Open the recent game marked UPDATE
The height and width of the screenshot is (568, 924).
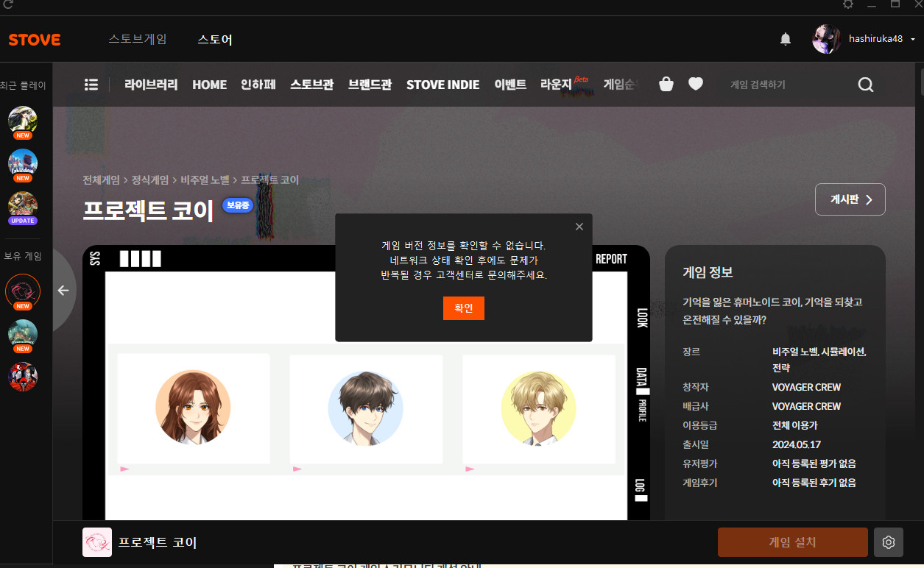(23, 205)
